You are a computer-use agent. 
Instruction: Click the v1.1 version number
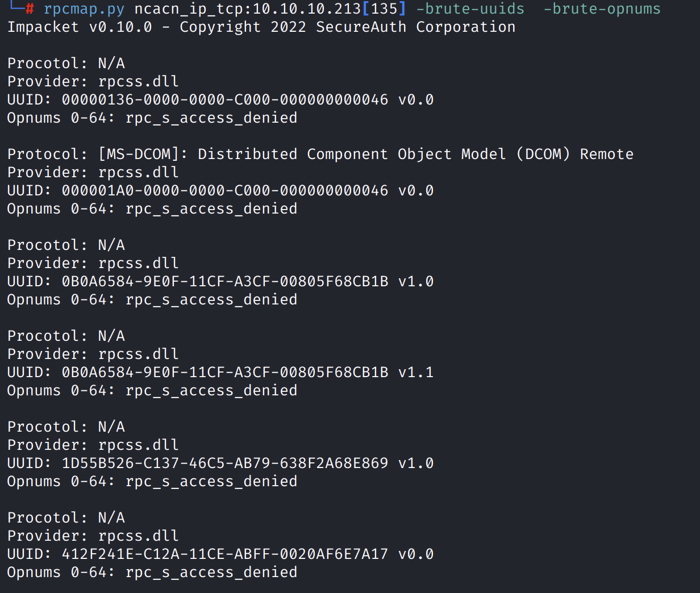click(415, 373)
